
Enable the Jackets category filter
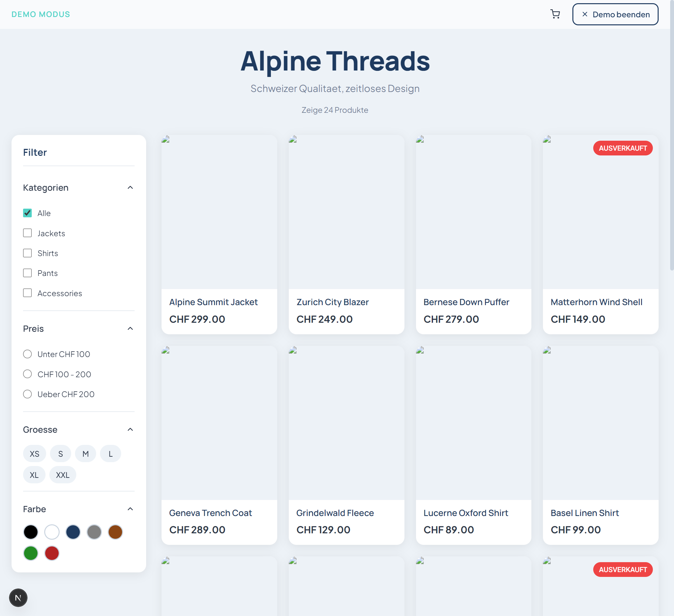(x=28, y=233)
